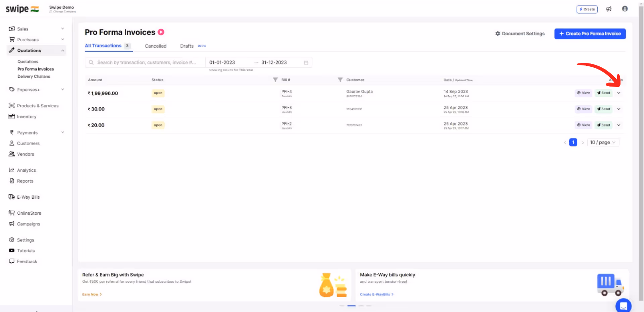Open Delivery Challans submenu item
The height and width of the screenshot is (312, 644).
(x=34, y=76)
